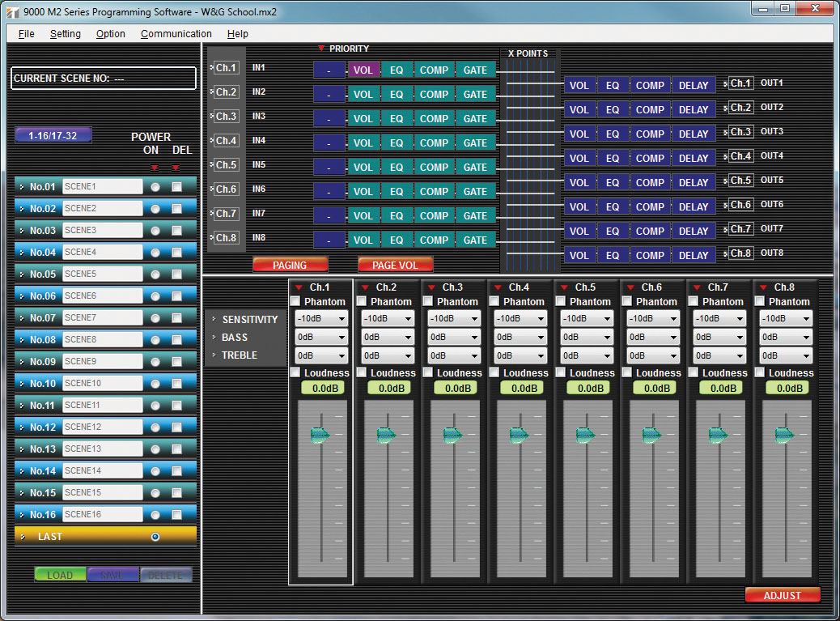The height and width of the screenshot is (621, 840).
Task: Click the SCENE5 name input field
Action: (102, 274)
